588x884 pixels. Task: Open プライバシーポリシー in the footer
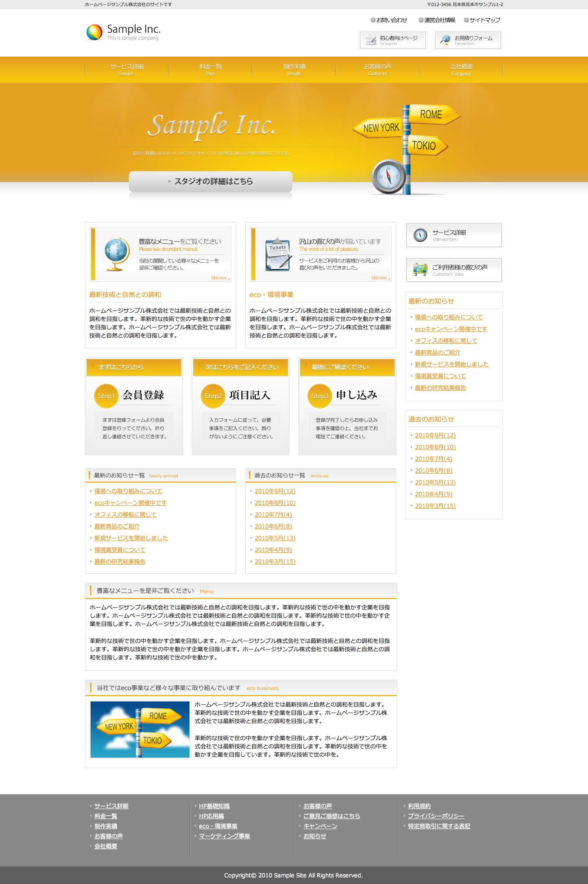(436, 816)
